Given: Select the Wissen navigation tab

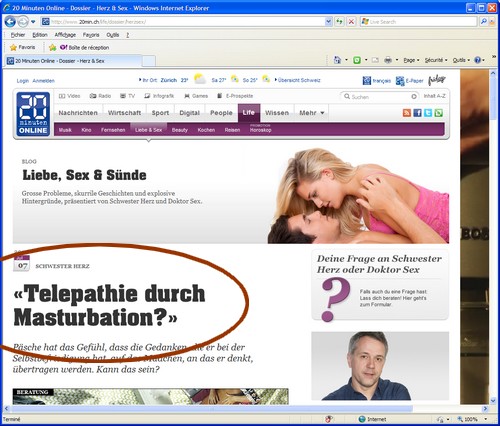Looking at the screenshot, I should pos(277,113).
